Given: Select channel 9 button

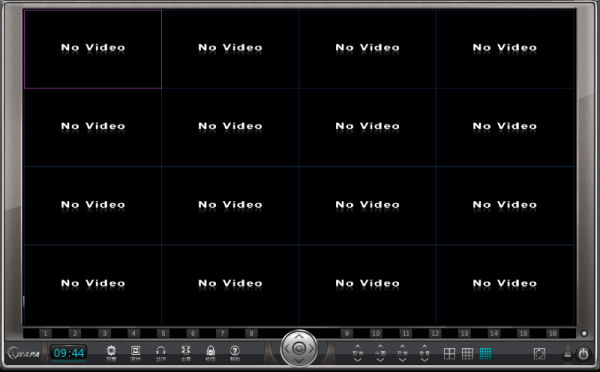Looking at the screenshot, I should (347, 333).
